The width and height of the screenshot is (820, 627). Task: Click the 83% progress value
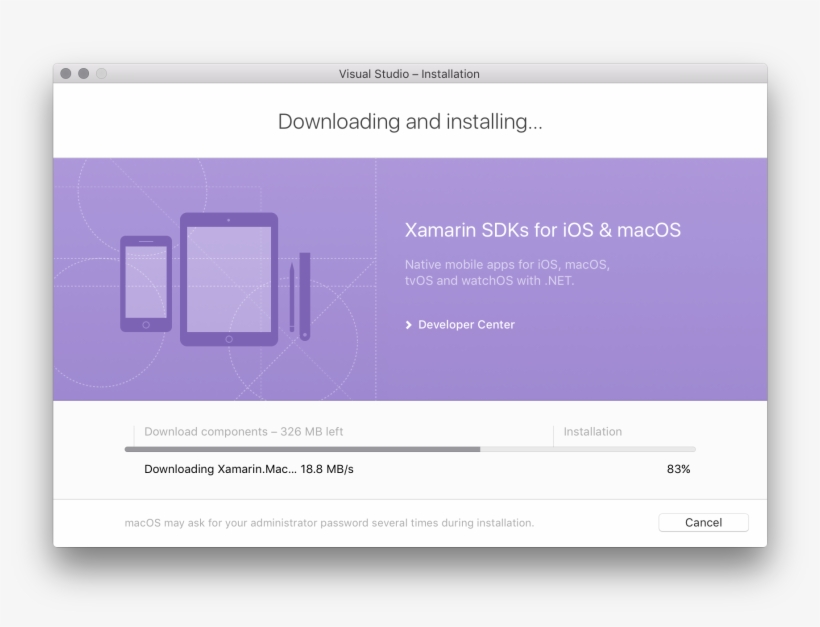[x=678, y=469]
